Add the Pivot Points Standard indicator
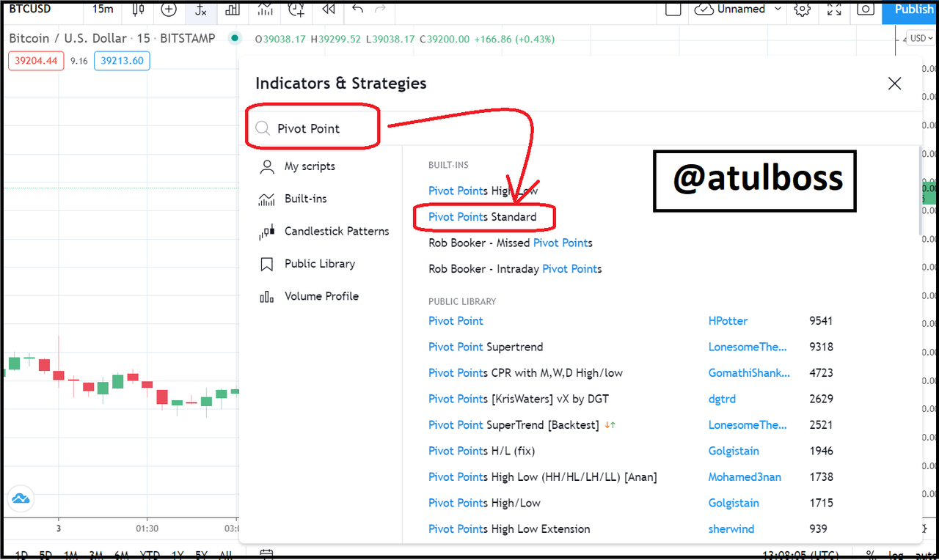The width and height of the screenshot is (939, 560). [483, 217]
